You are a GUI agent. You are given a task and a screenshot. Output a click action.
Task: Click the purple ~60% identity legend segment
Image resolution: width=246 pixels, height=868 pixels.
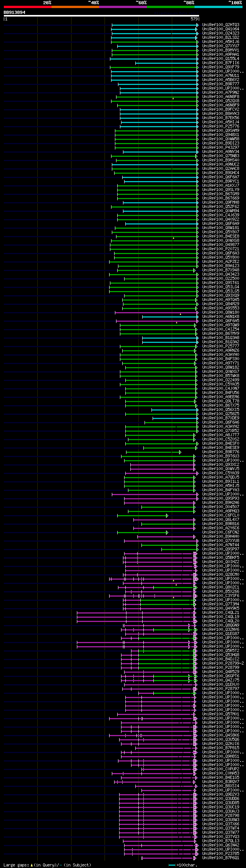tap(123, 7)
